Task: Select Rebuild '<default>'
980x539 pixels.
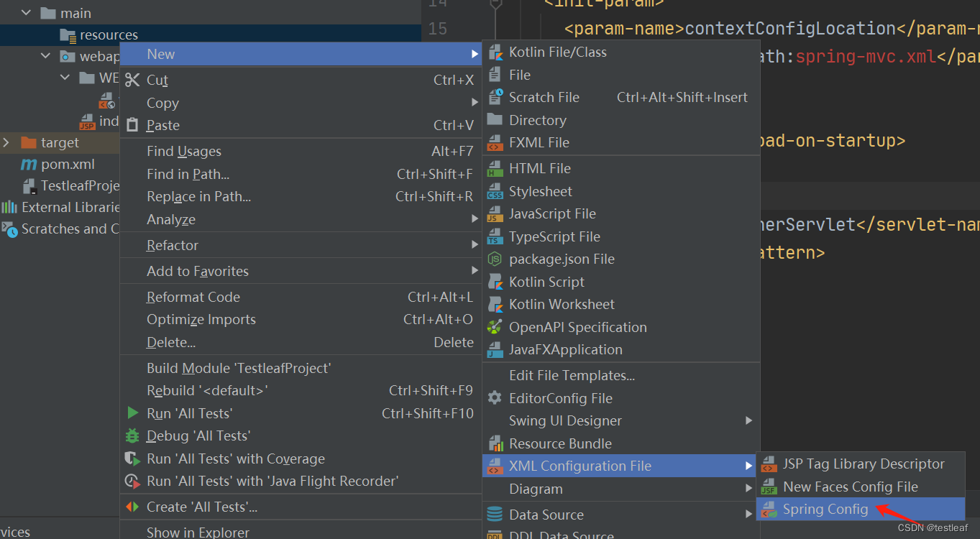Action: tap(301, 390)
